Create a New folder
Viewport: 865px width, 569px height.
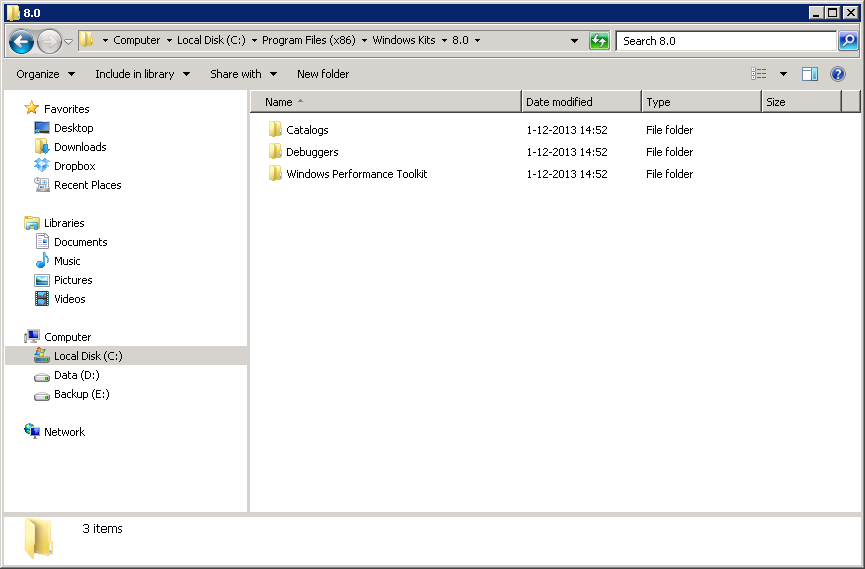click(x=323, y=74)
